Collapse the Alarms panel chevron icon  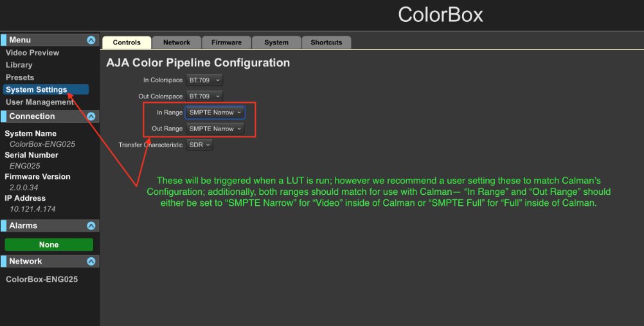pos(91,226)
